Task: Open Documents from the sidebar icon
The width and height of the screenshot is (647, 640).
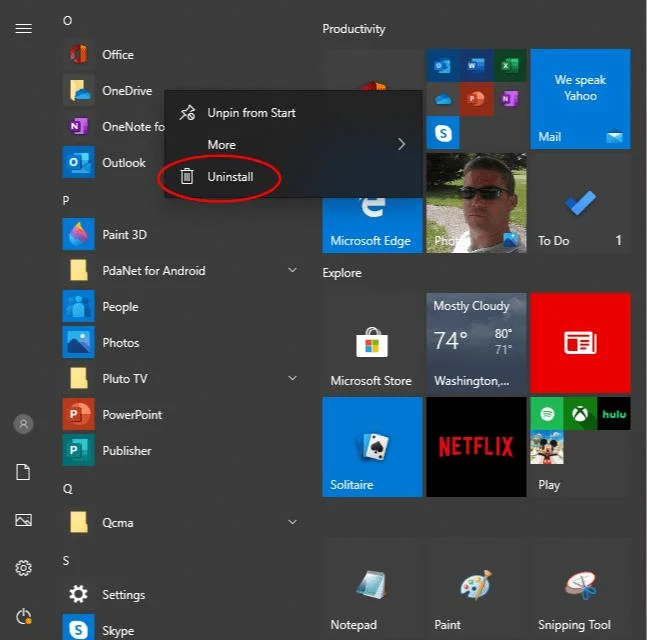Action: (23, 472)
